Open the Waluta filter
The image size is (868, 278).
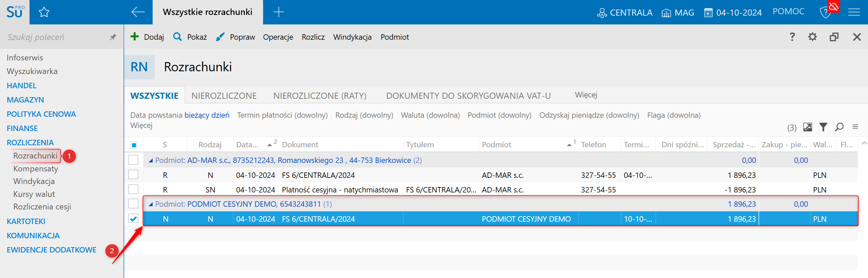point(430,115)
